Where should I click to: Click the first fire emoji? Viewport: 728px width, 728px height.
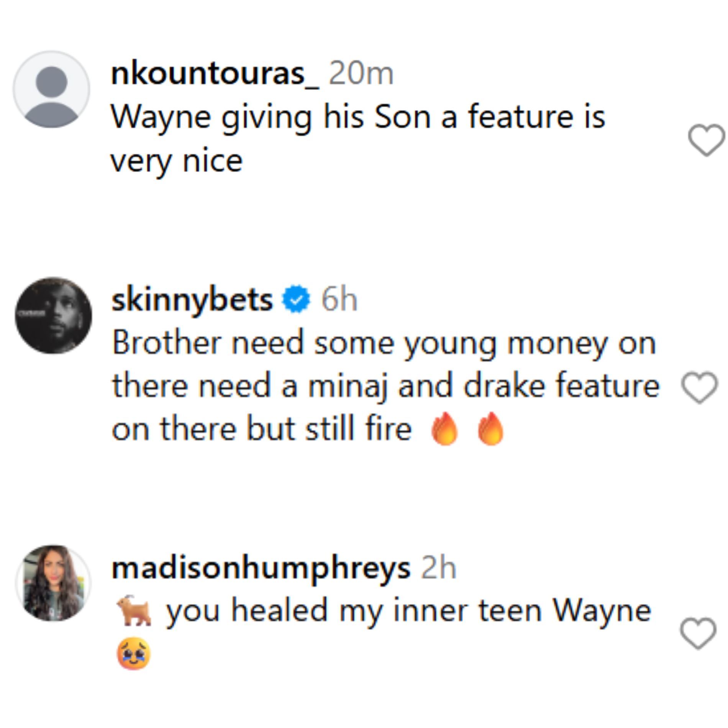tap(444, 429)
